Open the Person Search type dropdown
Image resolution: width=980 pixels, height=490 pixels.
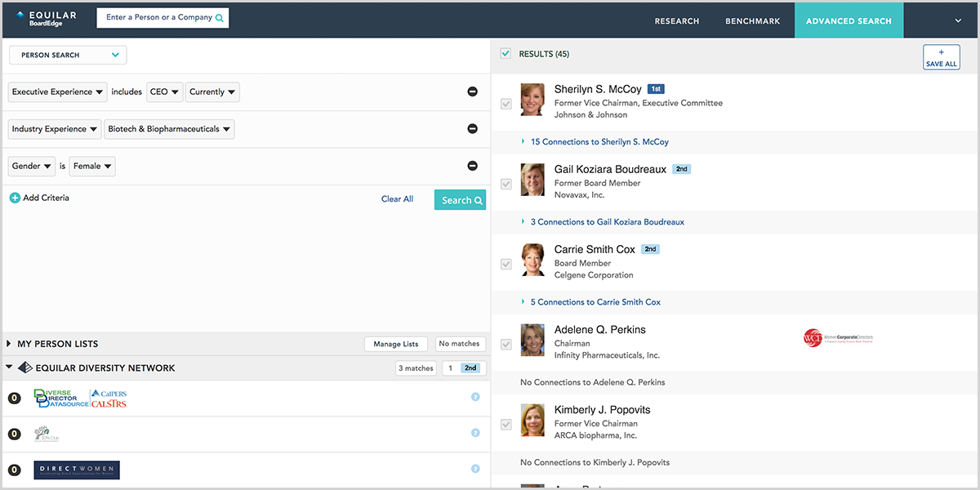point(68,56)
